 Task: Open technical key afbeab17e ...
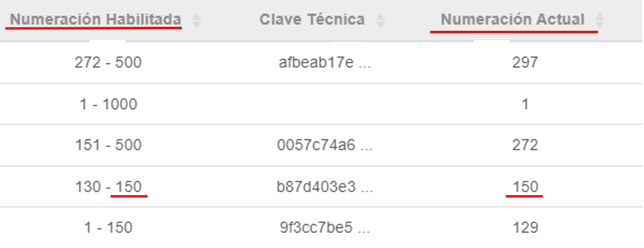pos(324,63)
